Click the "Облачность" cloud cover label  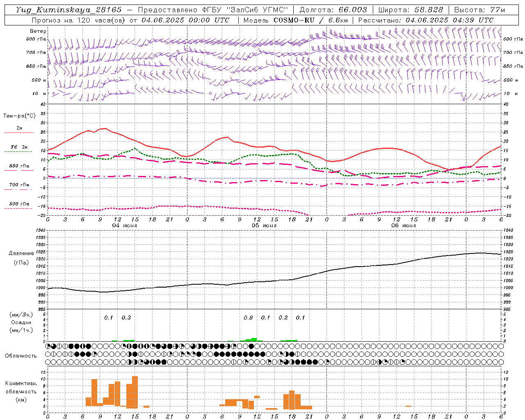(21, 356)
